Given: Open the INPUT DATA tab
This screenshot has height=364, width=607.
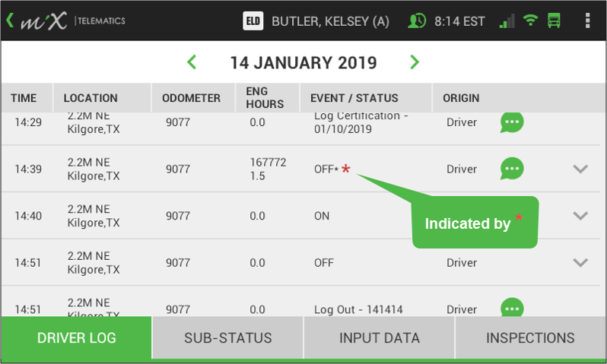Looking at the screenshot, I should point(380,337).
